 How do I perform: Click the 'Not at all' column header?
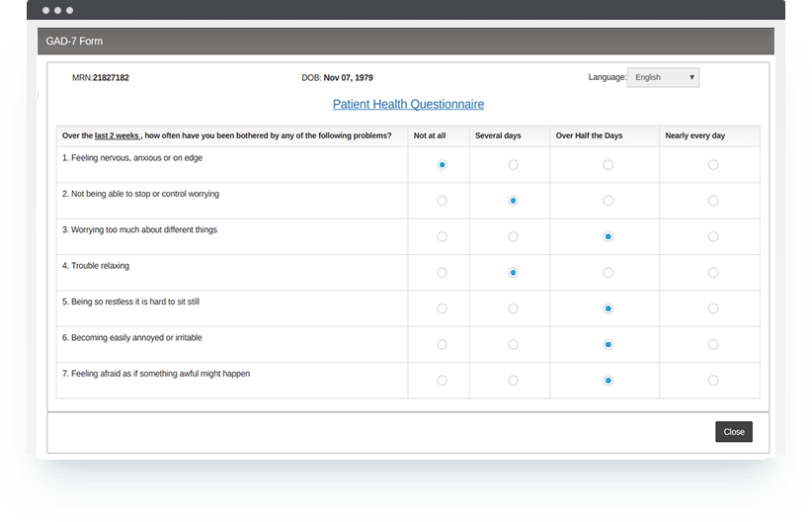tap(430, 135)
